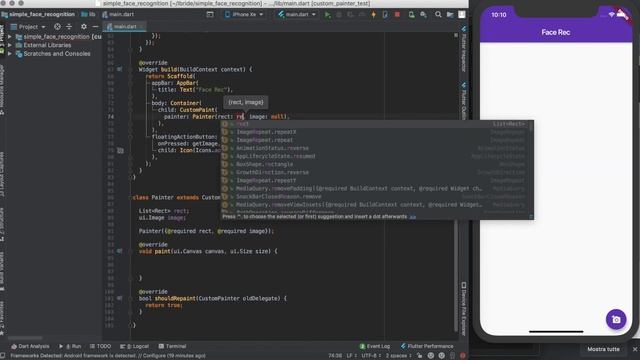Click the simple_face_recognition breadcrumb
Viewport: 640px width, 360px height.
[x=38, y=14]
